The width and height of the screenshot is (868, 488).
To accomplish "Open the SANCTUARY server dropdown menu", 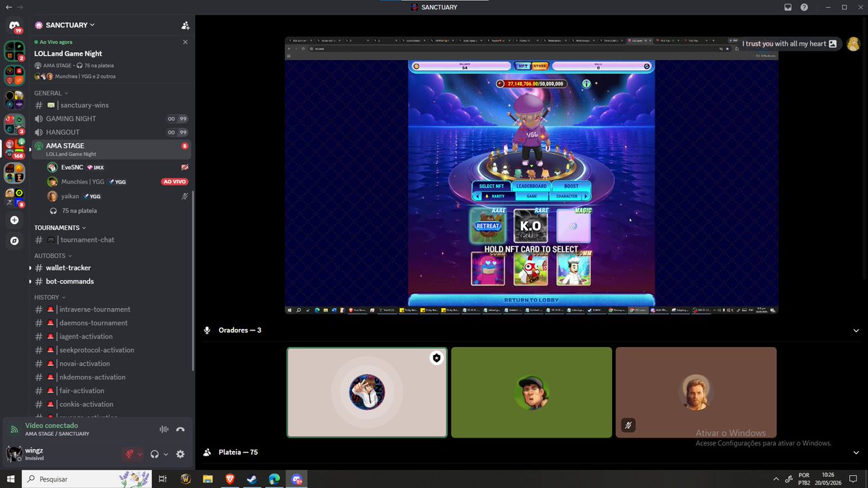I will point(65,25).
